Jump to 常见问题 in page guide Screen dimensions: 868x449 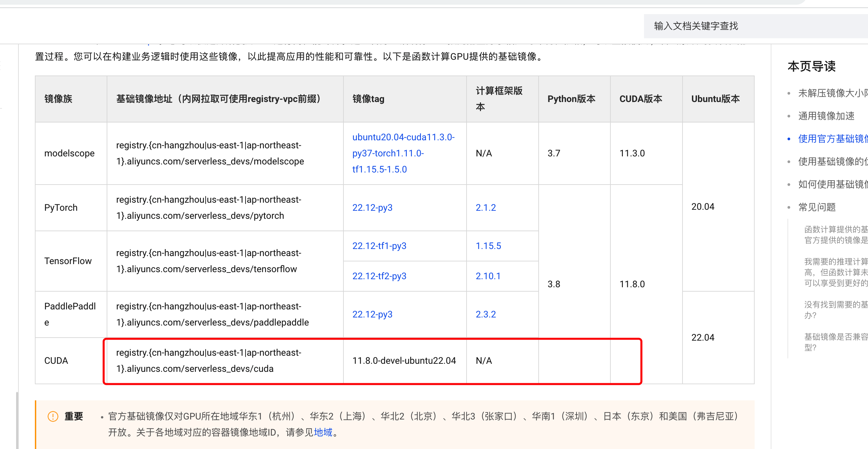817,207
